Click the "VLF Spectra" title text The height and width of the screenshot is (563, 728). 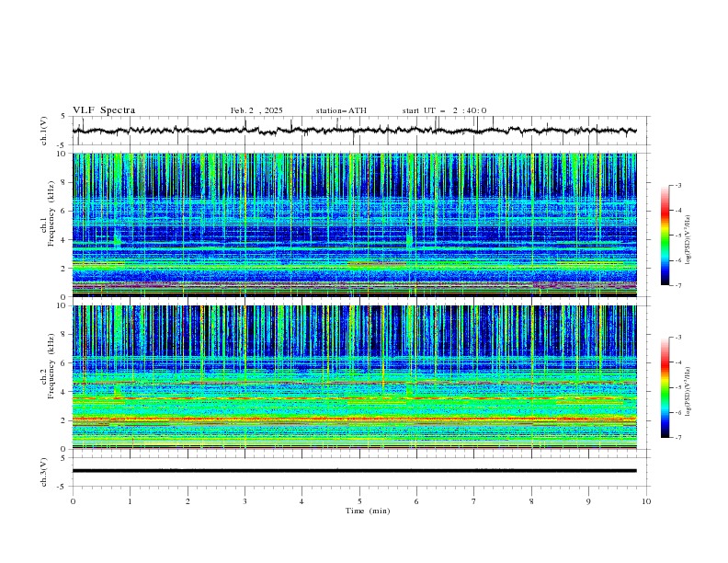[x=104, y=110]
